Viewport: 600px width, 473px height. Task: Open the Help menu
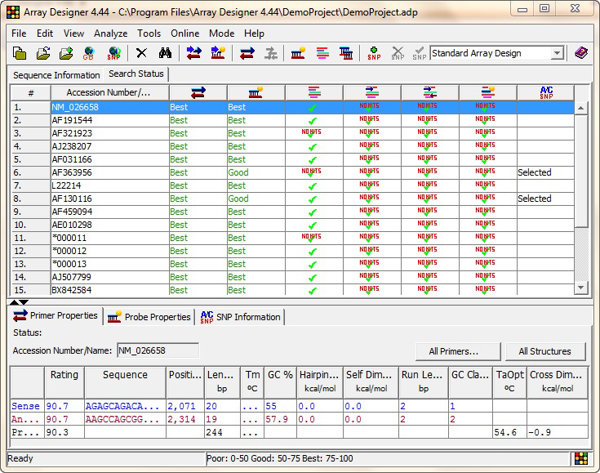pyautogui.click(x=254, y=34)
